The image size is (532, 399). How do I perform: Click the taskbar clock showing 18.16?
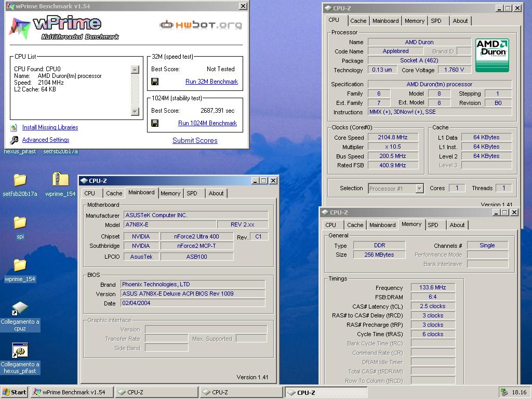pos(519,392)
